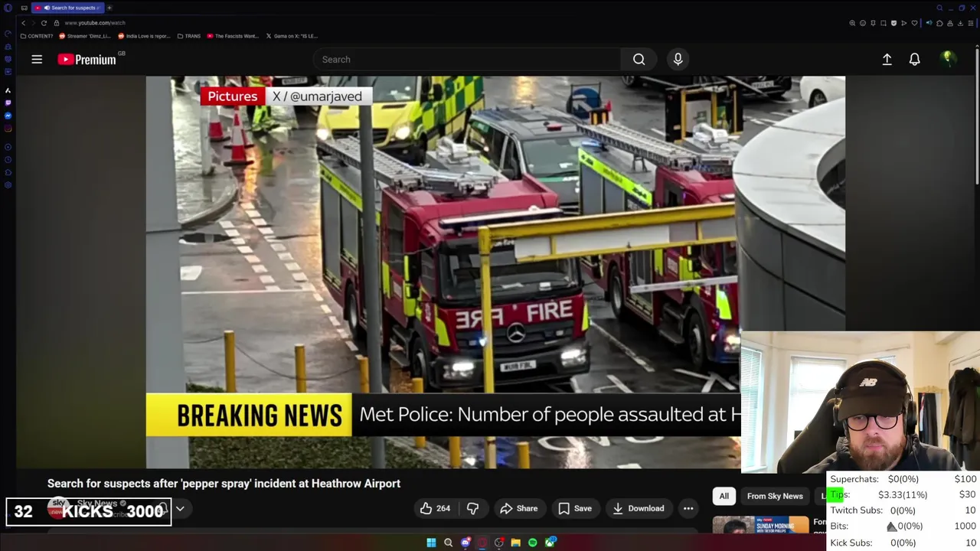
Task: Open more actions three-dot menu
Action: [688, 508]
